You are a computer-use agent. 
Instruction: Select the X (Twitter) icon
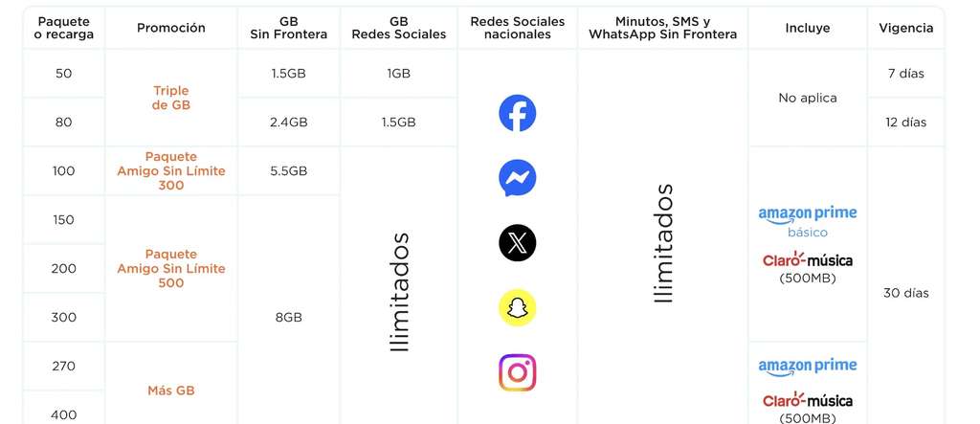pos(517,243)
